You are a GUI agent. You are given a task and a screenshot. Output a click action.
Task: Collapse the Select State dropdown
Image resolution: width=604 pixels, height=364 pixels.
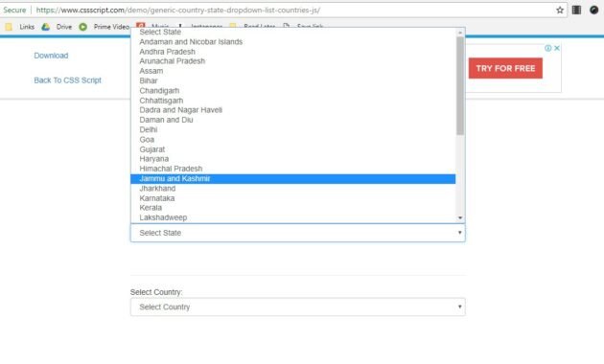(298, 233)
